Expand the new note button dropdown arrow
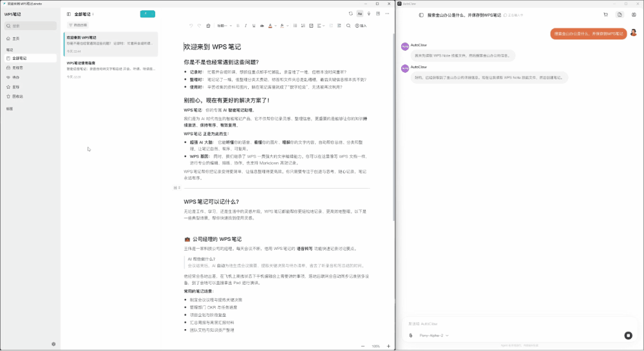 153,14
